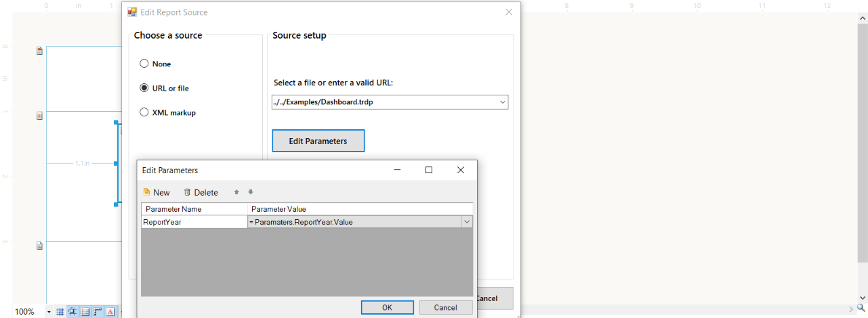Click the page header section icon
The width and height of the screenshot is (868, 318).
click(40, 51)
